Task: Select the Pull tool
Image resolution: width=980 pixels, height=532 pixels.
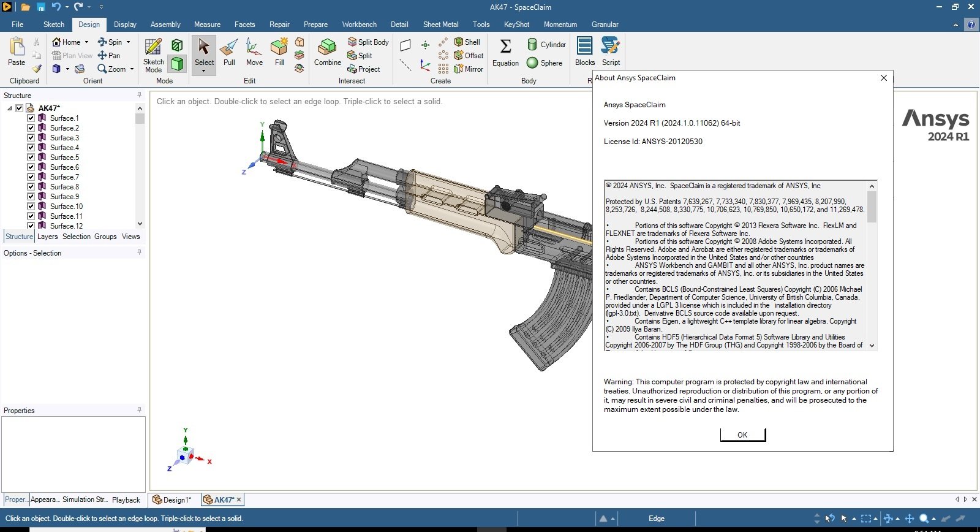Action: pos(229,53)
